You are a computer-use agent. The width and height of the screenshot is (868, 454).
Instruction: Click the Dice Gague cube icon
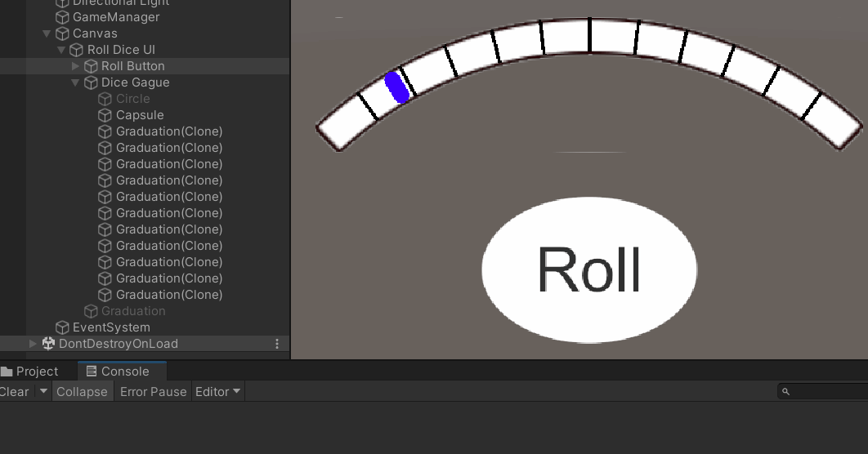(x=91, y=82)
